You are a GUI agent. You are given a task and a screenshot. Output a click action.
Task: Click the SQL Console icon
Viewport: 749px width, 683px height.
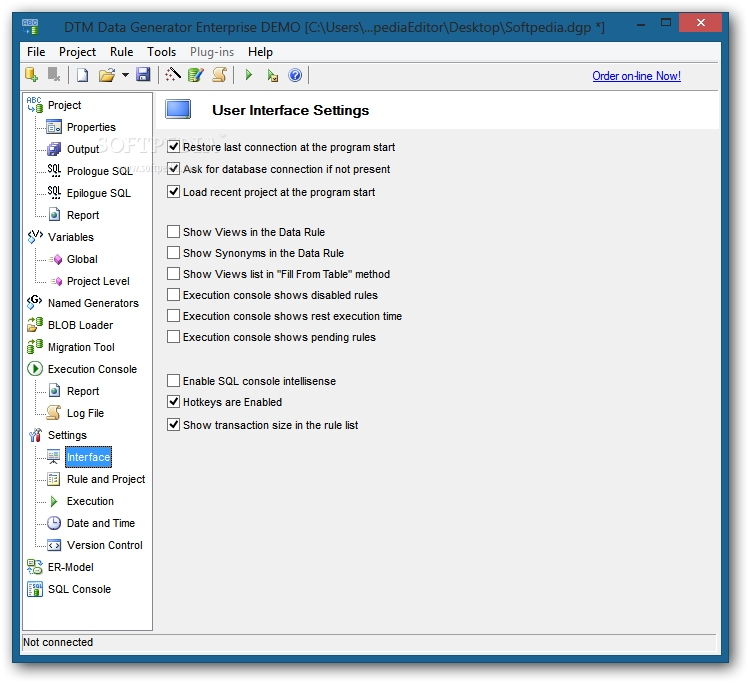pyautogui.click(x=35, y=589)
